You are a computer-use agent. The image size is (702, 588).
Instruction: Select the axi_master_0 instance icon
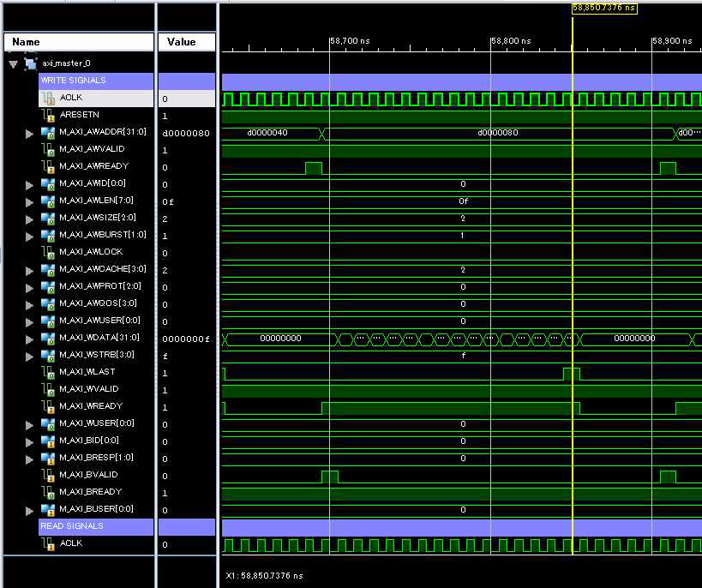tap(29, 63)
